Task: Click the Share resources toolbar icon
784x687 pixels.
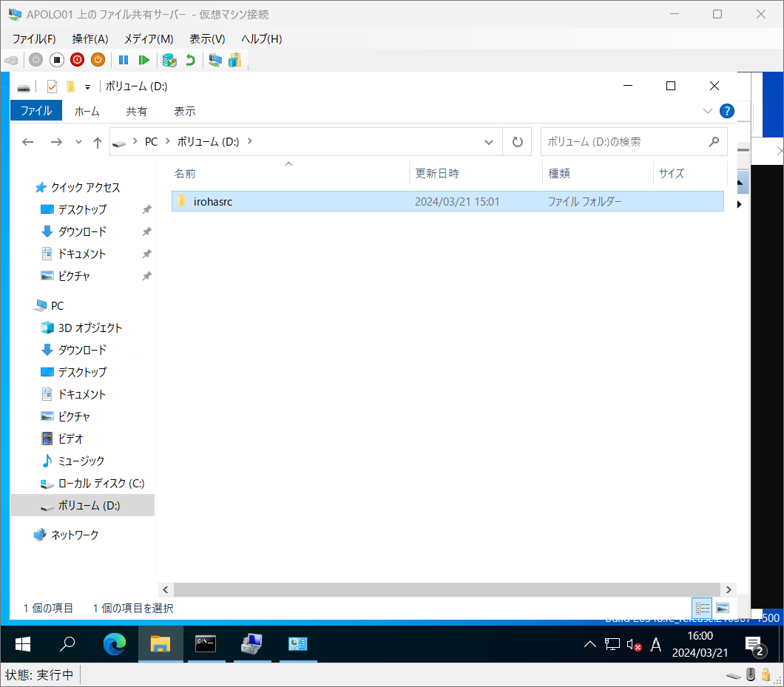Action: point(234,60)
